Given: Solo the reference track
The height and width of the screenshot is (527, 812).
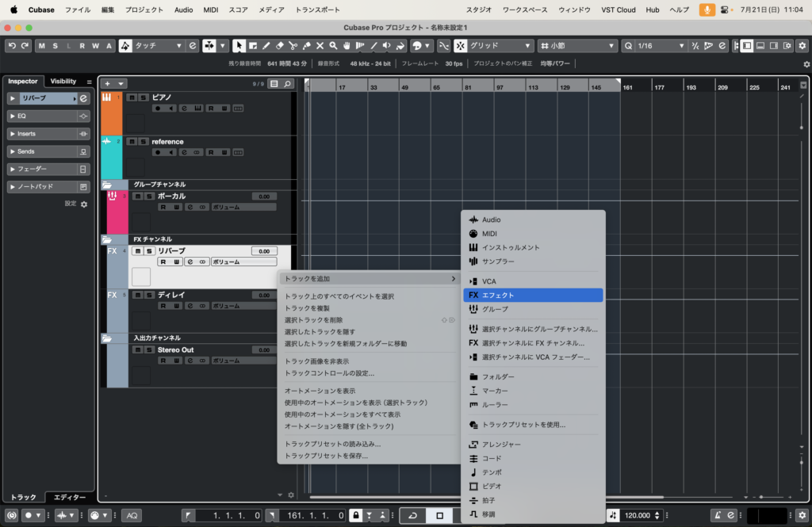Looking at the screenshot, I should point(144,142).
